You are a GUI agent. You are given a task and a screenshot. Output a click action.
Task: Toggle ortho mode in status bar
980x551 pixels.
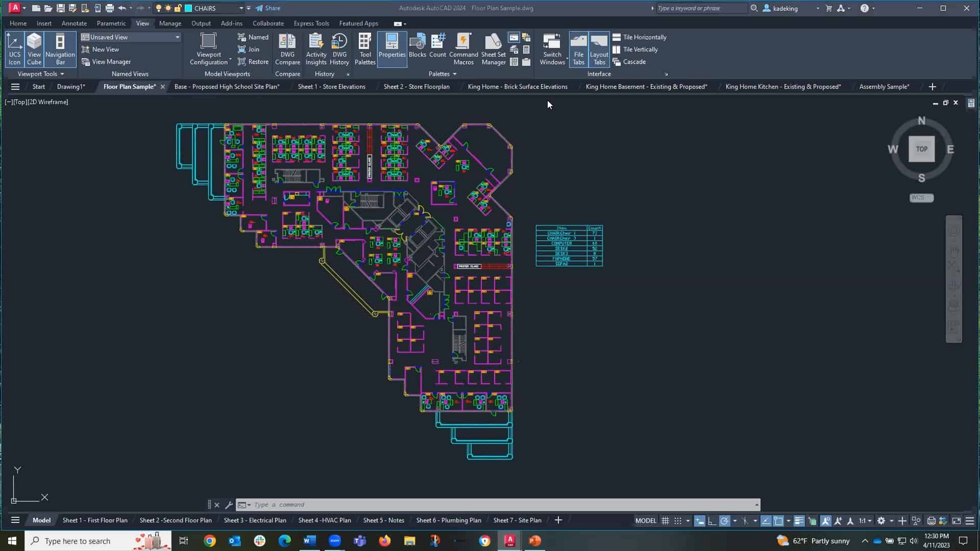(x=712, y=521)
